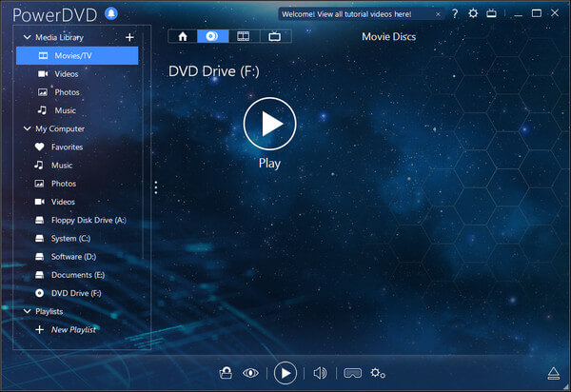Enter VR headset mode
This screenshot has width=571, height=392.
(352, 373)
